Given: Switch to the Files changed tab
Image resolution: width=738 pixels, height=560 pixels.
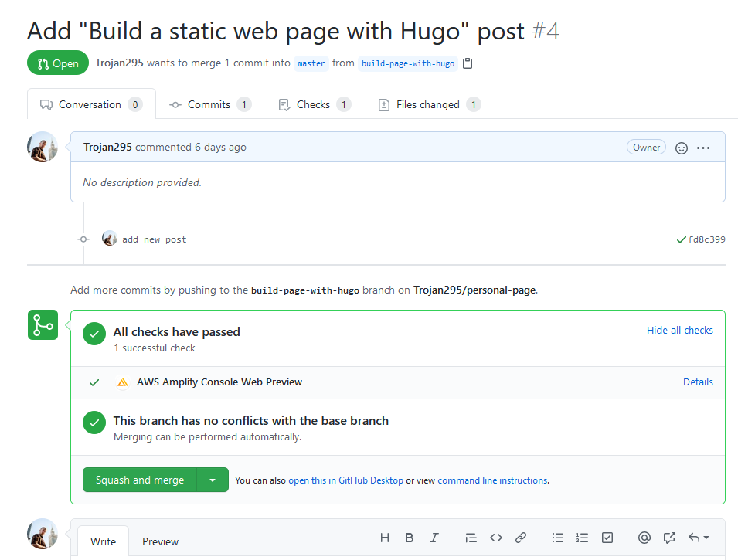Looking at the screenshot, I should tap(429, 104).
